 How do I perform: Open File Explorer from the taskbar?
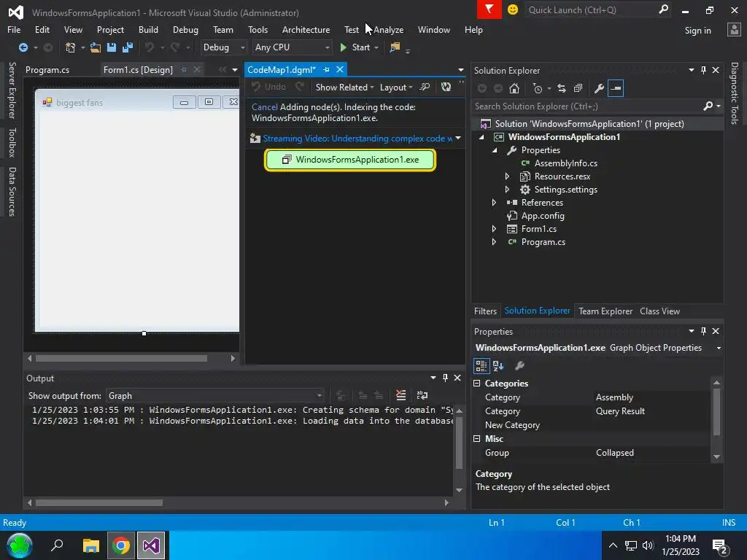pos(90,545)
